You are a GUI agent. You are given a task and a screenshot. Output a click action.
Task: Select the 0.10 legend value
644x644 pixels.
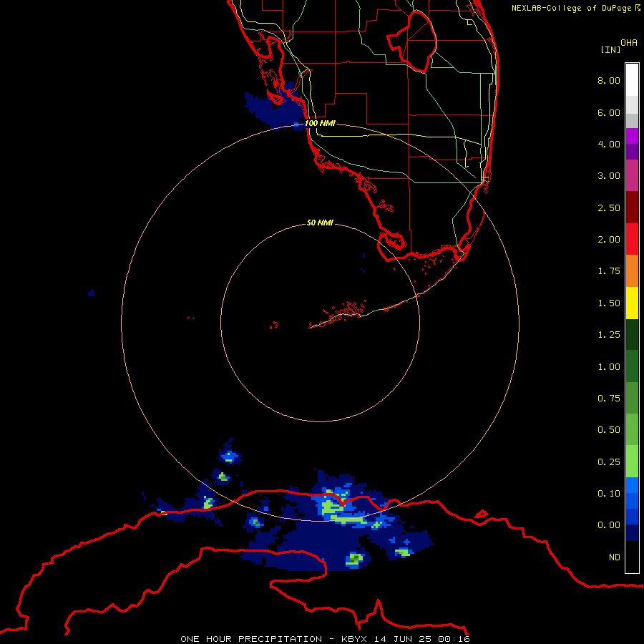point(609,494)
